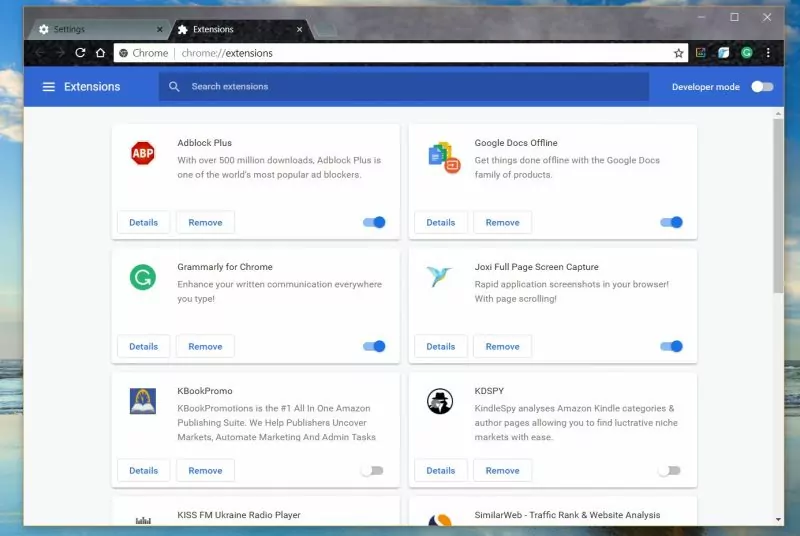
Task: Click the scrollbar up arrow
Action: 778,113
